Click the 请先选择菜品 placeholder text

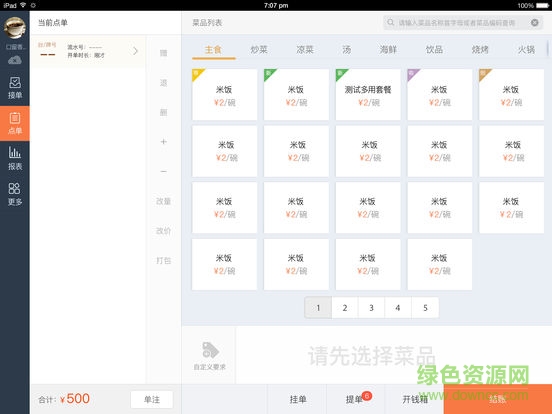(x=371, y=356)
